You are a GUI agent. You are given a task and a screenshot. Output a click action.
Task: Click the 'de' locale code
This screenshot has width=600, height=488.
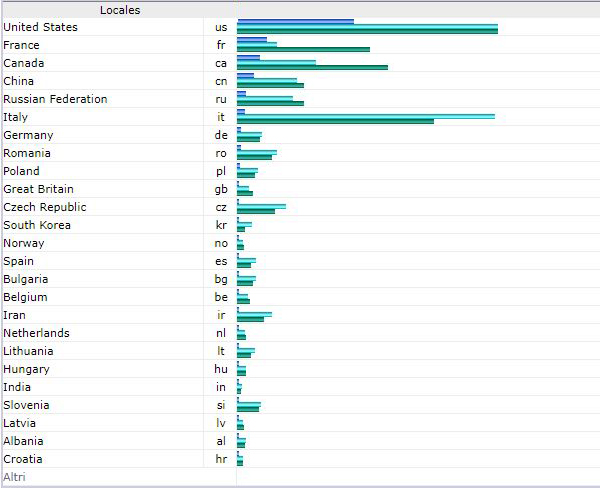tap(221, 135)
